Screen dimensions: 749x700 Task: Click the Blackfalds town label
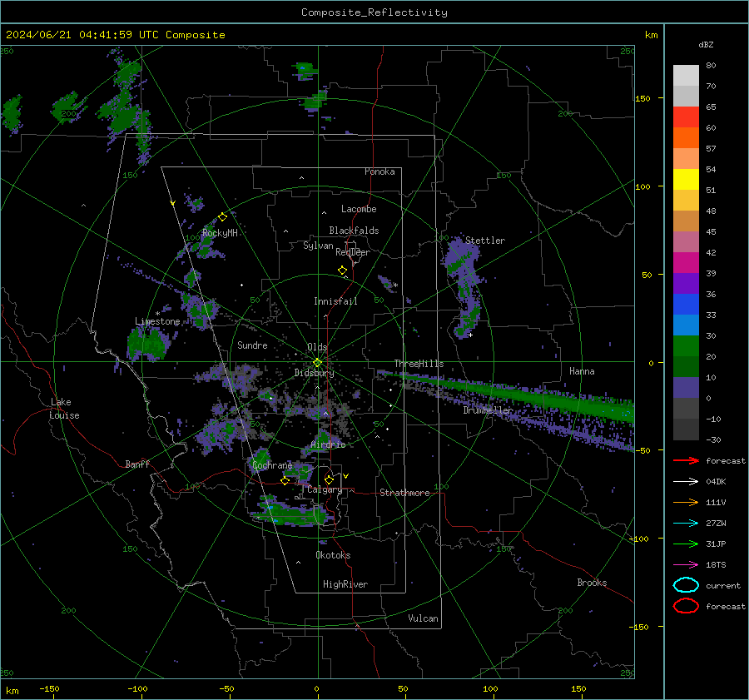point(354,231)
